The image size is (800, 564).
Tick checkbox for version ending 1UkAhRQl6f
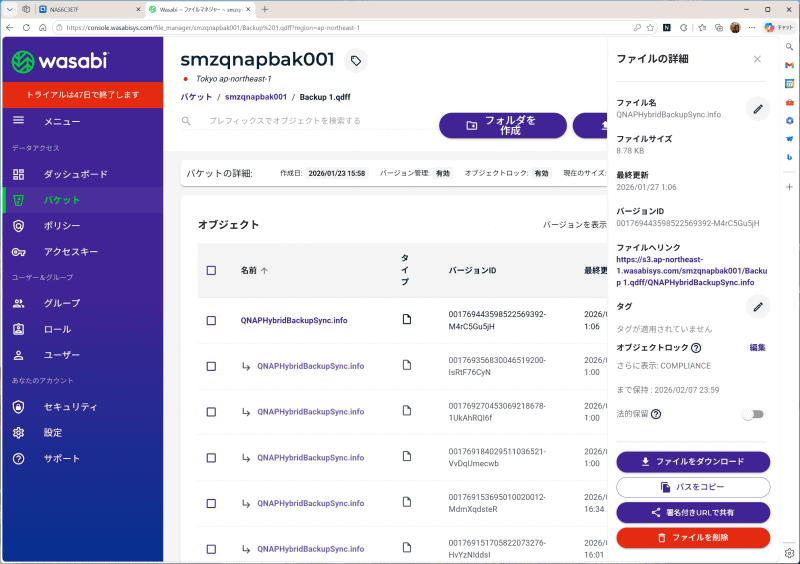(211, 412)
